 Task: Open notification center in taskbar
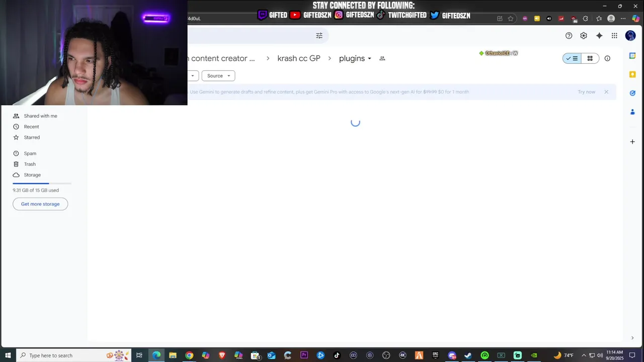pos(632,355)
